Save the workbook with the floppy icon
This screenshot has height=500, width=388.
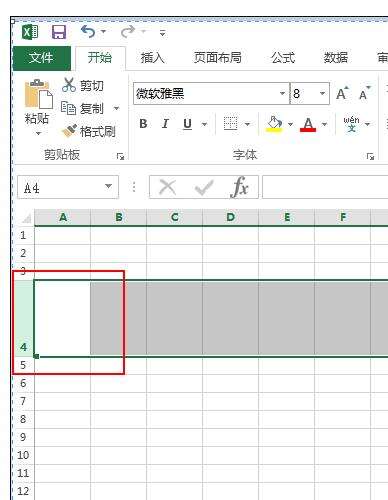[59, 32]
